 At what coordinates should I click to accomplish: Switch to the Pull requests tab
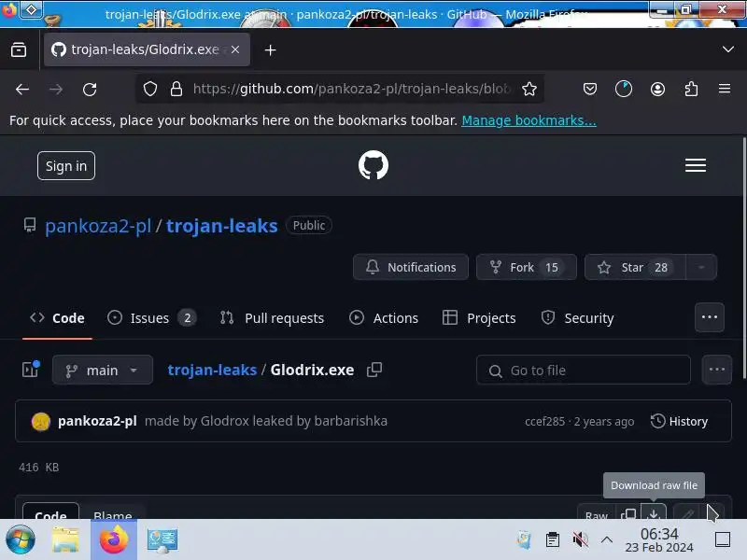point(273,318)
